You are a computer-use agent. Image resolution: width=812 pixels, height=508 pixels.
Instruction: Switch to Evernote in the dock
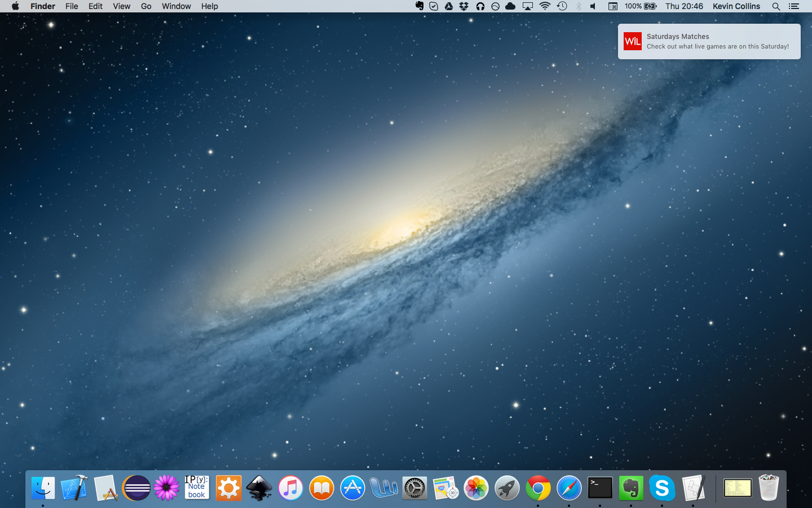(631, 488)
